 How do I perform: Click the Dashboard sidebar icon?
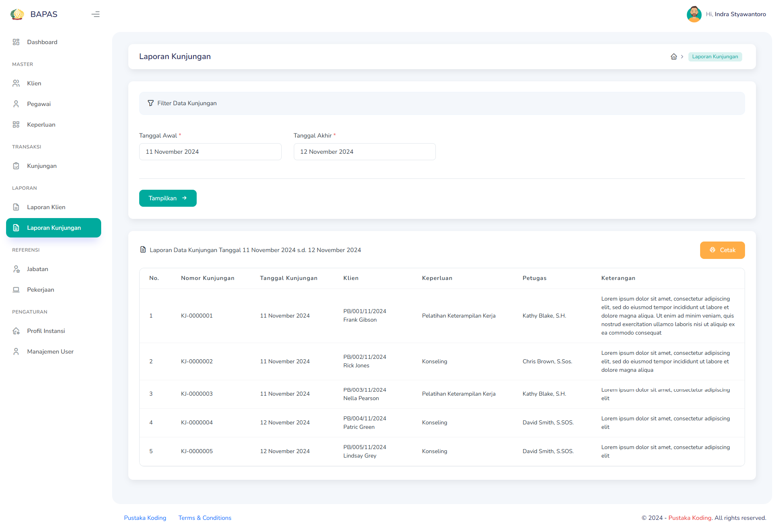[17, 42]
